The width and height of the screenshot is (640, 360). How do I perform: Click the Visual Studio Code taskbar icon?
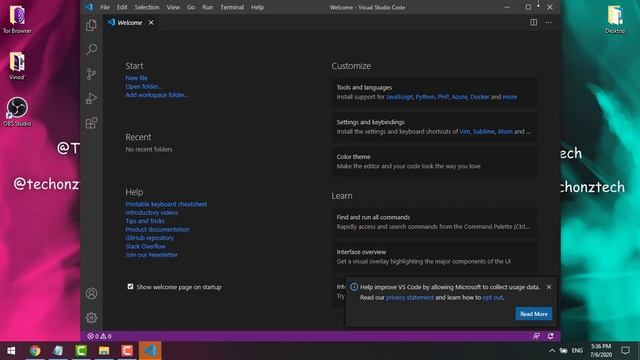tap(150, 351)
